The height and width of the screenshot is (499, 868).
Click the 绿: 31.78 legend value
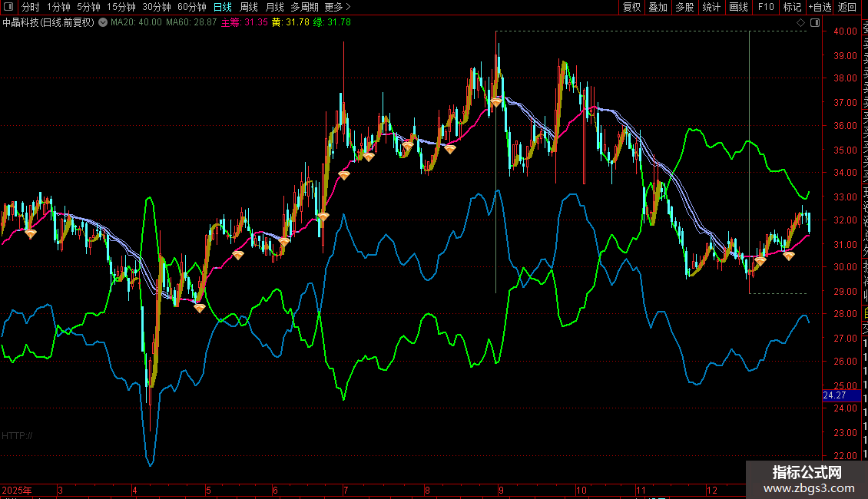coord(332,23)
